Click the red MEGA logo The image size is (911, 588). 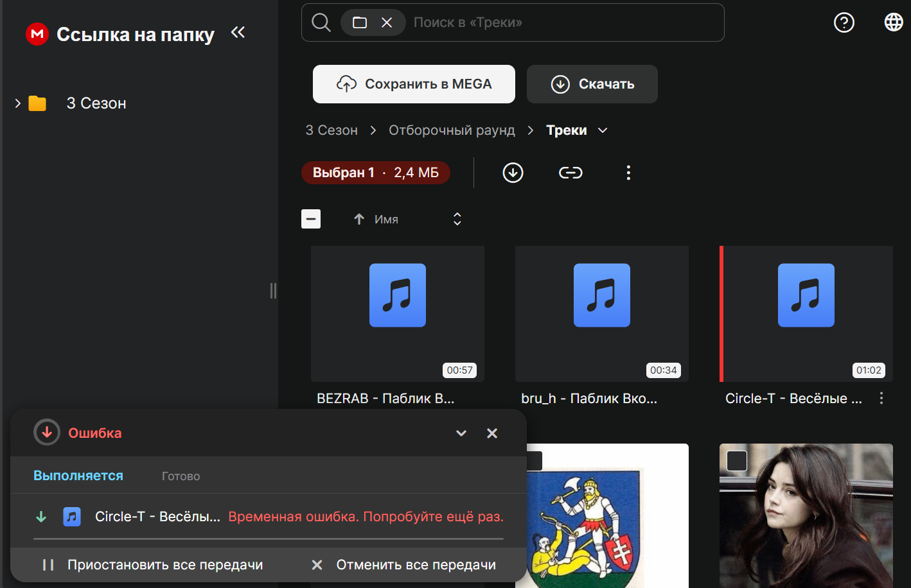pos(37,34)
